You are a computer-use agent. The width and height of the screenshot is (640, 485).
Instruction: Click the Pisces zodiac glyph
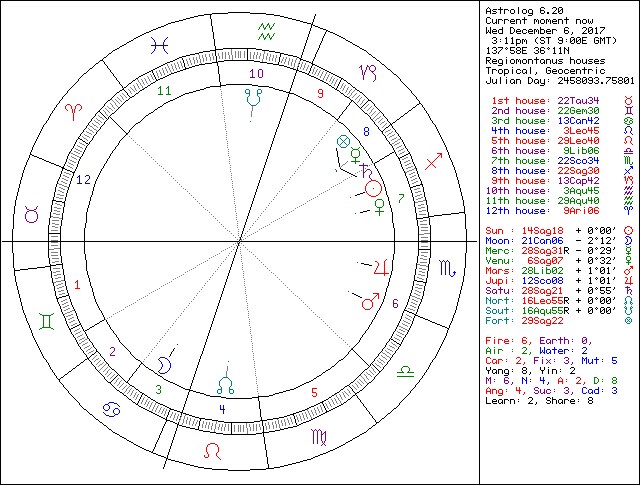(x=159, y=45)
